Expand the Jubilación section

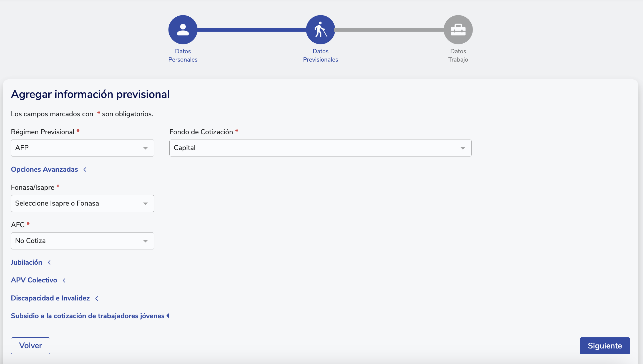click(x=26, y=262)
